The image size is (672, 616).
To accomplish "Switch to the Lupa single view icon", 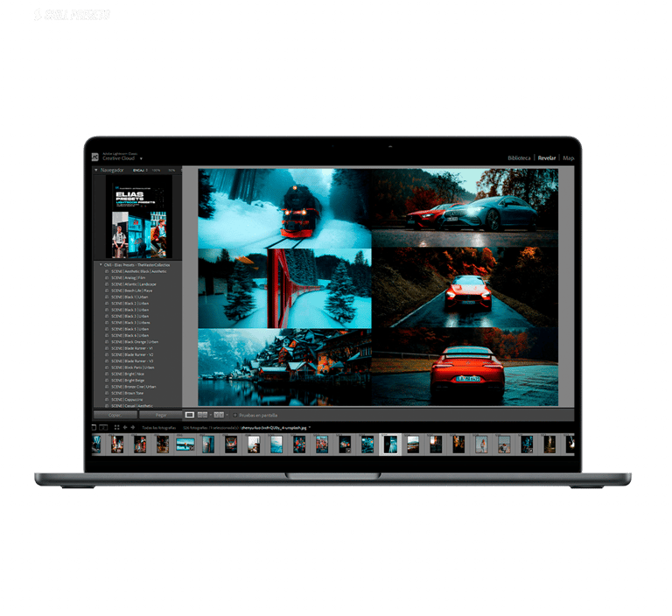I will [190, 416].
